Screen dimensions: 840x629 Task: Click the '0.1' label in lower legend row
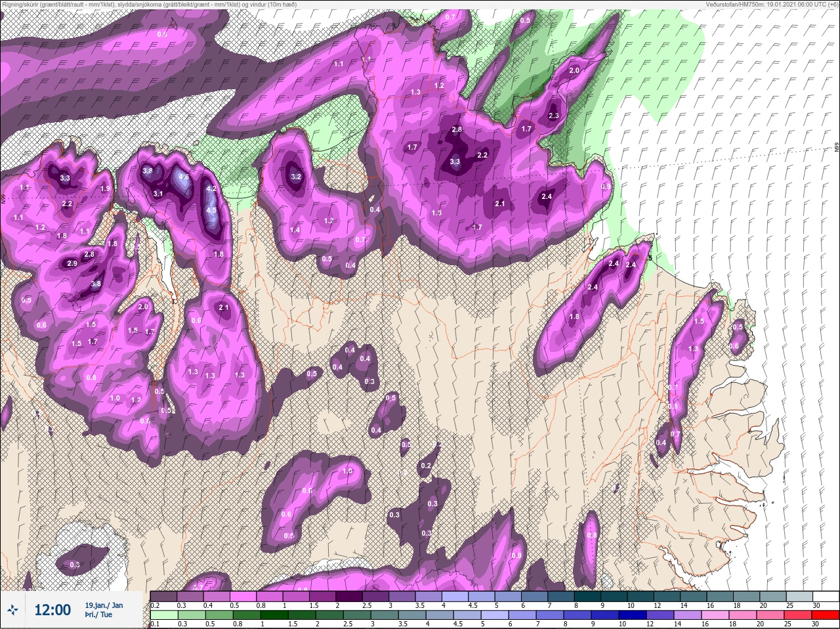click(x=155, y=624)
